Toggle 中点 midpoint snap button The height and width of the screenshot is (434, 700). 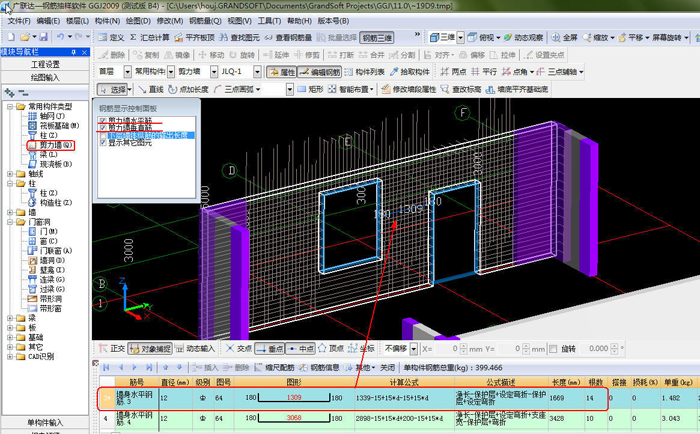point(300,349)
